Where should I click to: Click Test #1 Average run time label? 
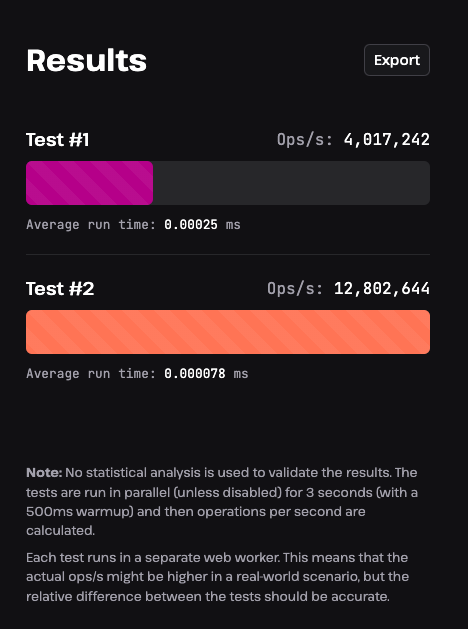coord(91,225)
